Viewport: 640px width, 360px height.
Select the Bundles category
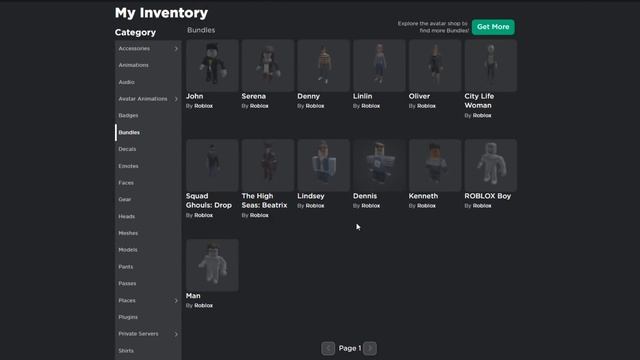click(x=148, y=132)
